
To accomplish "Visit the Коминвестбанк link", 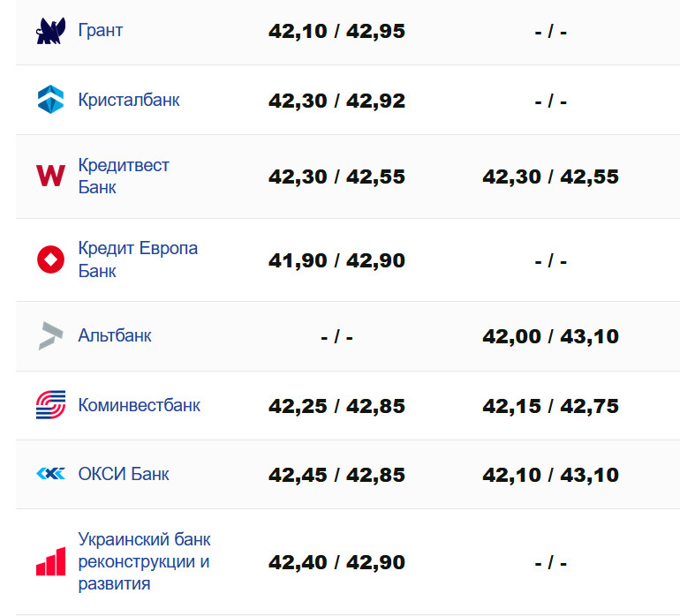I will click(140, 405).
